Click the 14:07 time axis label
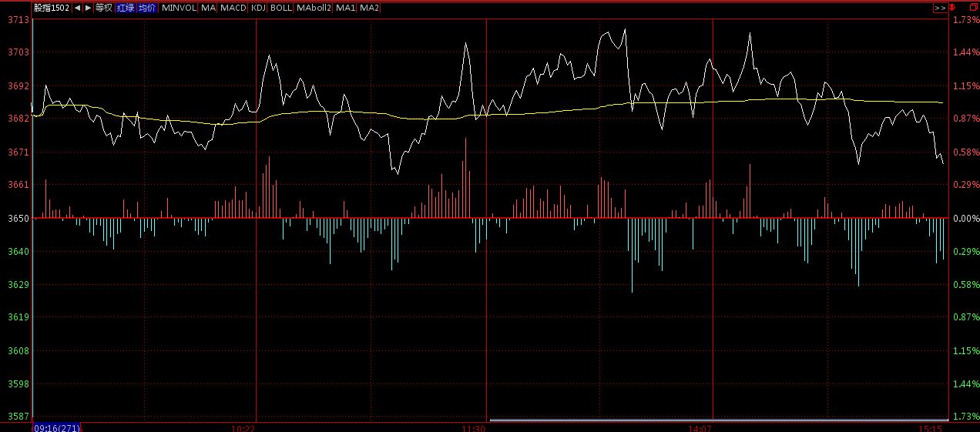980x432 pixels. coord(700,427)
